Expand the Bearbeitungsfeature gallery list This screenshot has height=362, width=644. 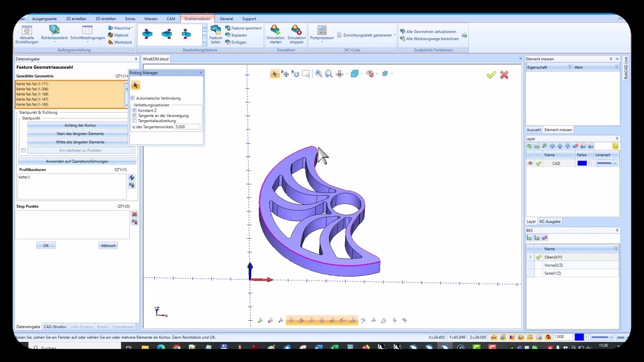pos(205,43)
